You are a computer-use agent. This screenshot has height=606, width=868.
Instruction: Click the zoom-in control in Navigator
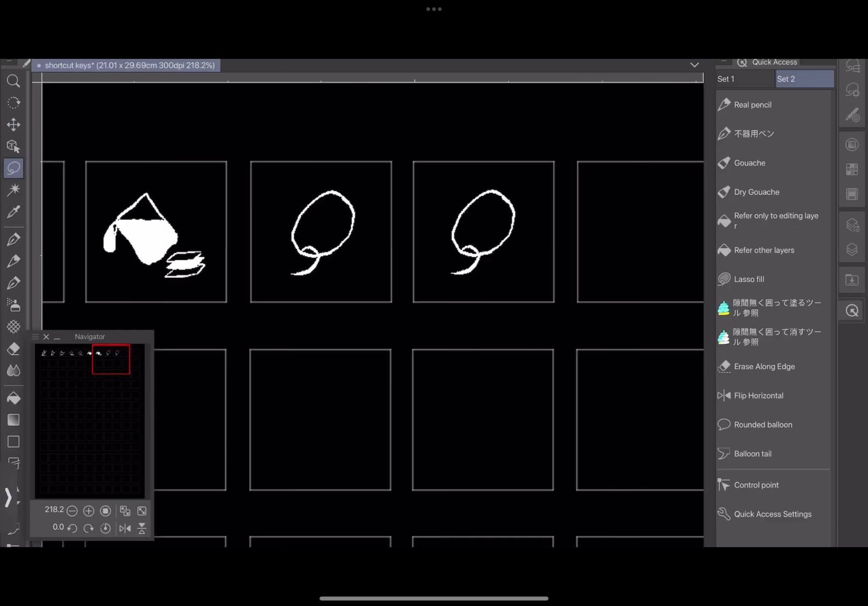coord(89,510)
